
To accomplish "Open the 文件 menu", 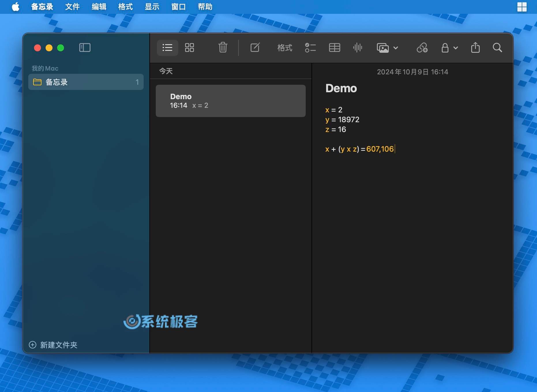I will (x=72, y=7).
